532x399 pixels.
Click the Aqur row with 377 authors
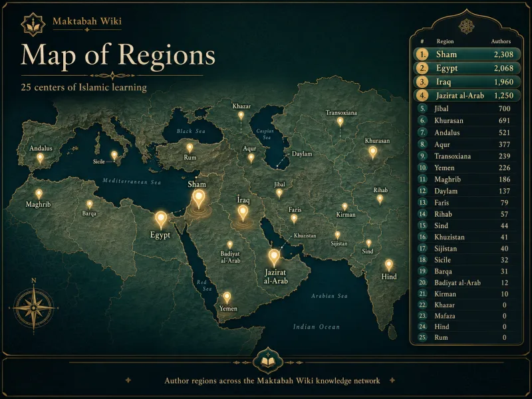coord(467,144)
